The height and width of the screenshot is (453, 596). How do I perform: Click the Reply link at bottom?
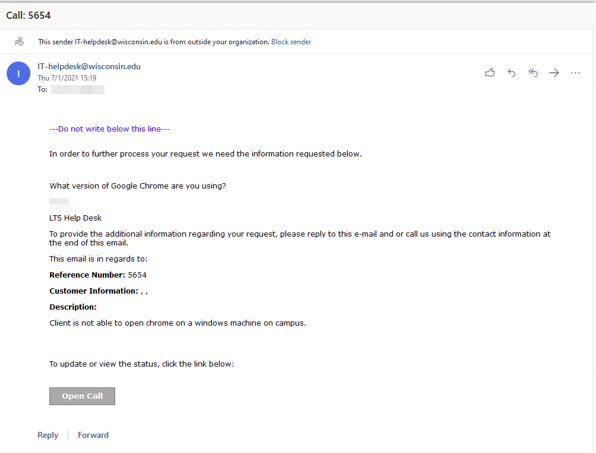pyautogui.click(x=48, y=435)
